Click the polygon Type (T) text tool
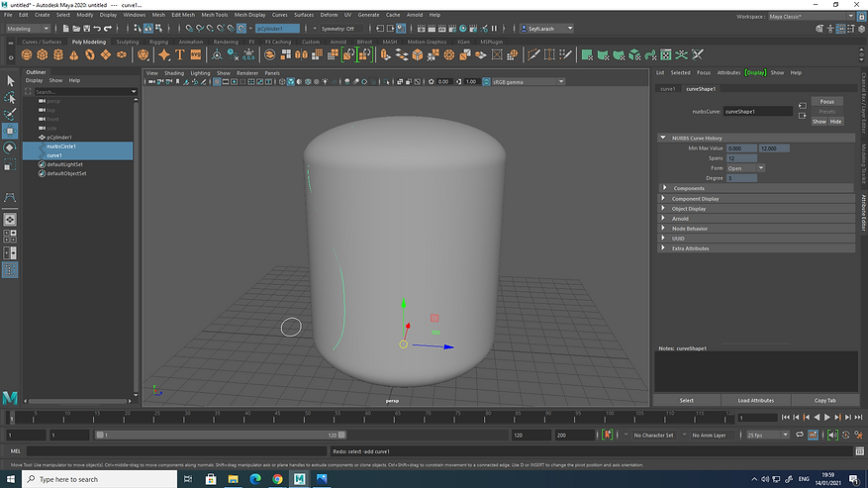Screen dimensions: 868x488 [x=180, y=54]
